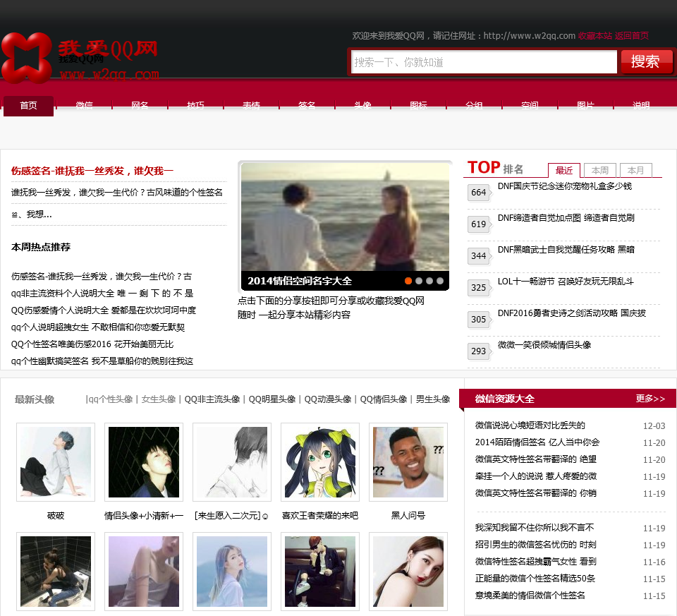Viewport: 677px width, 616px height.
Task: Open 招引男生的微信签名忧伤的 article
Action: click(536, 544)
